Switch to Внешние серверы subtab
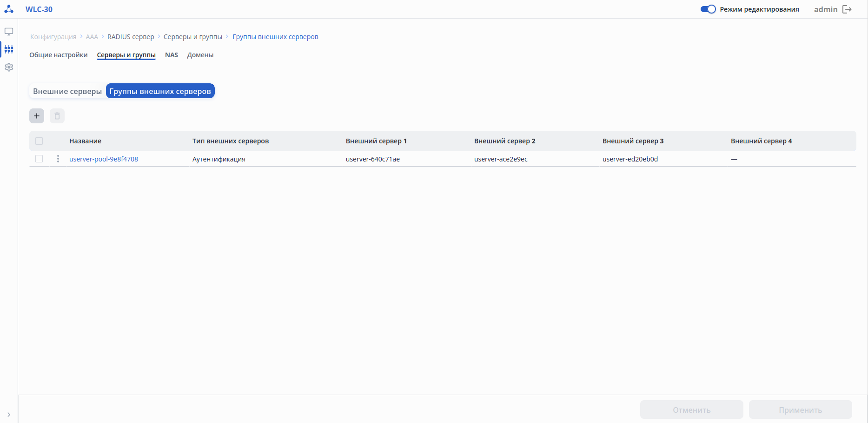This screenshot has height=423, width=868. coord(67,91)
